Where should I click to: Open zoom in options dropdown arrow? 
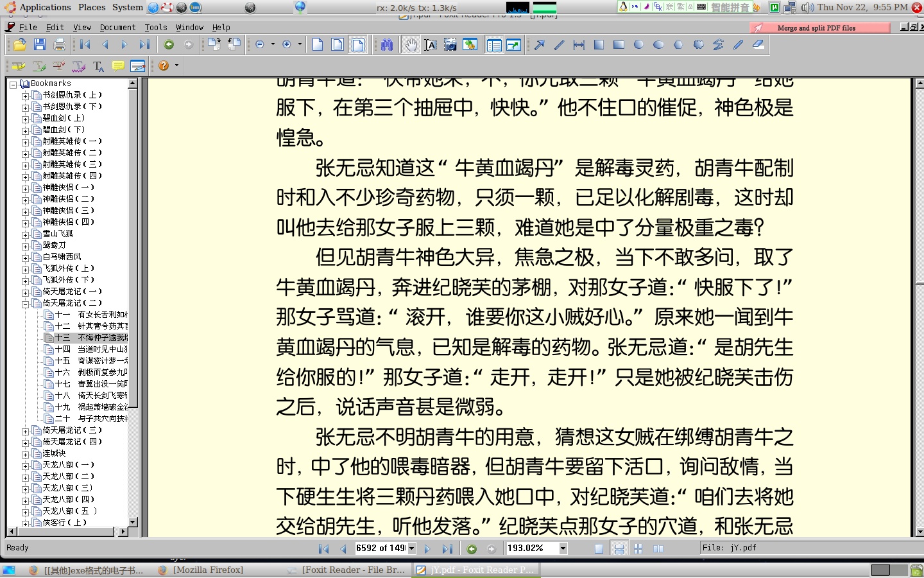tap(300, 44)
